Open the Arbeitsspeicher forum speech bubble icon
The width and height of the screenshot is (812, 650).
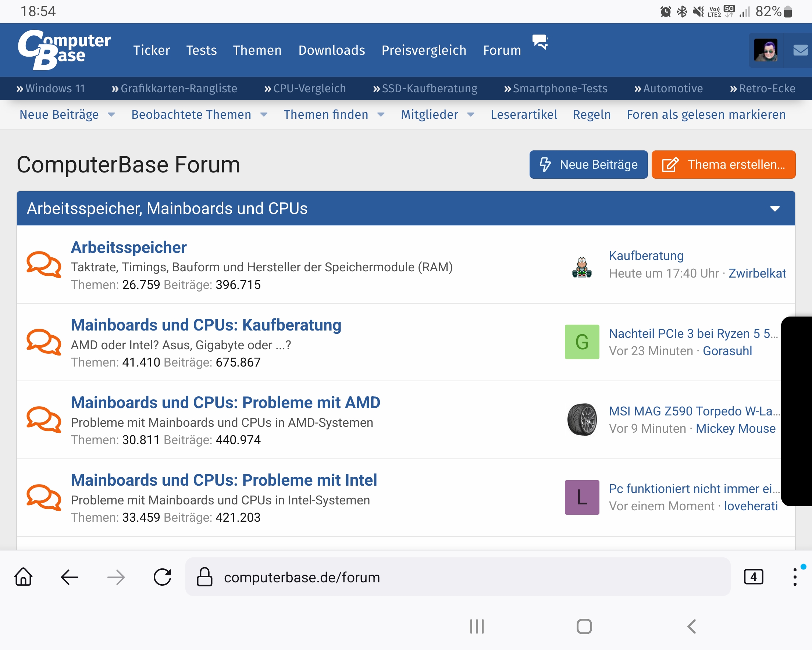tap(44, 265)
